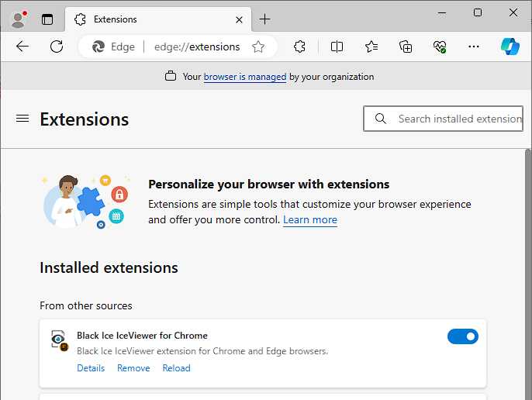Open Settings and more menu

(x=474, y=47)
